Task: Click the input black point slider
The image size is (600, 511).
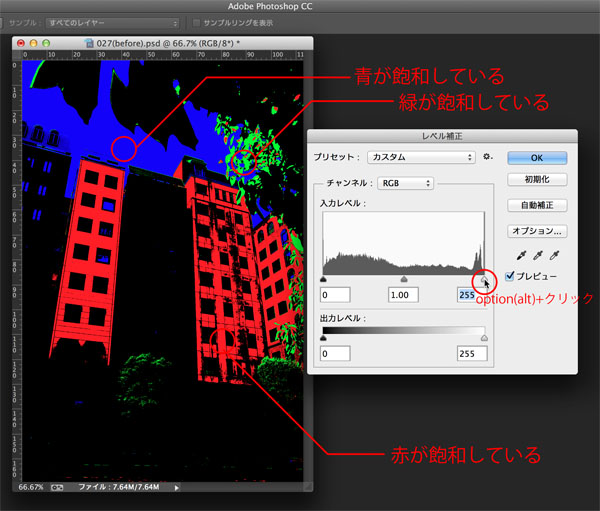Action: point(323,280)
